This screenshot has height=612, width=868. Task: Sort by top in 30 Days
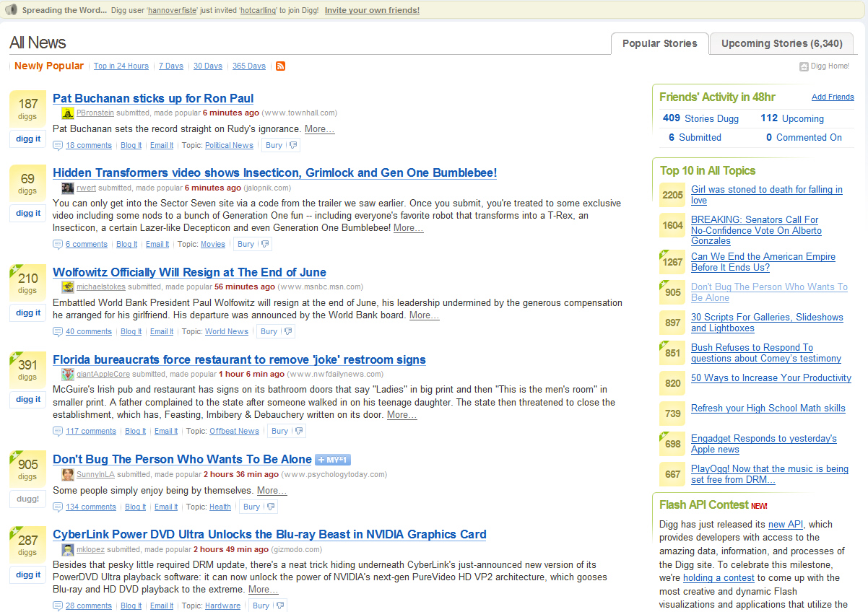pyautogui.click(x=208, y=66)
